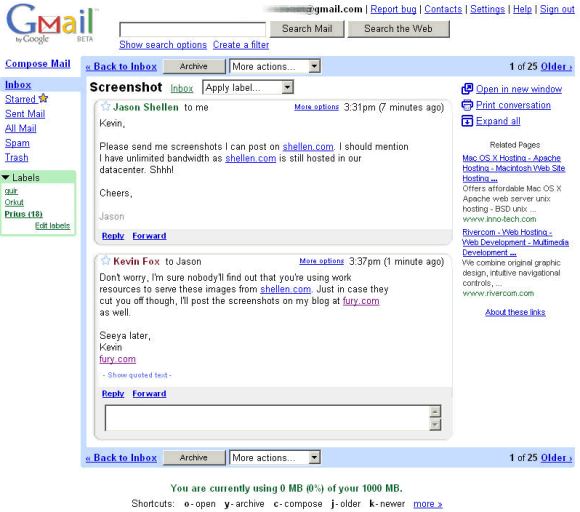Open the All Mail folder
Image resolution: width=580 pixels, height=512 pixels.
[x=20, y=128]
